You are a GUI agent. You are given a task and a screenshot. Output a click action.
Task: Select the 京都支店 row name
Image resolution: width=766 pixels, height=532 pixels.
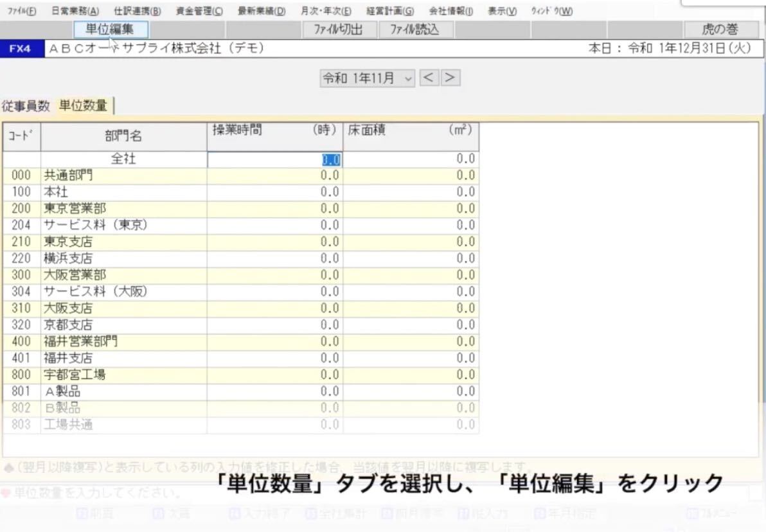click(123, 325)
